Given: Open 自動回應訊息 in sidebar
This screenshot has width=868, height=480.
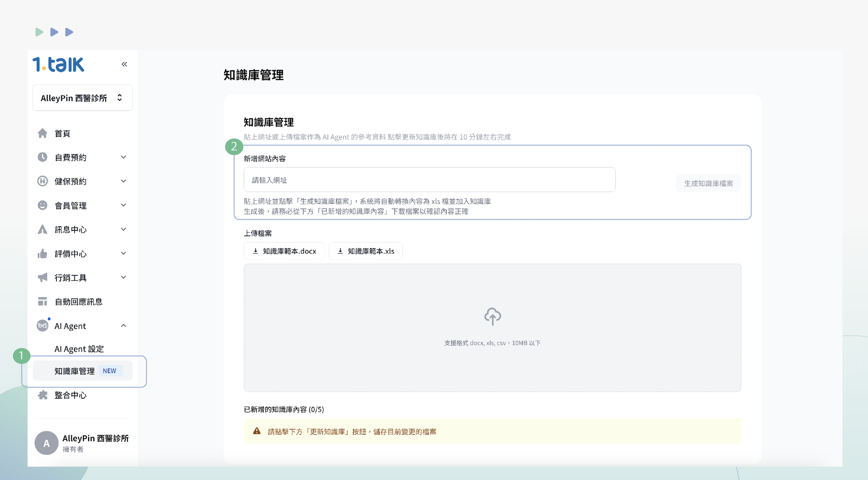Looking at the screenshot, I should click(x=78, y=302).
